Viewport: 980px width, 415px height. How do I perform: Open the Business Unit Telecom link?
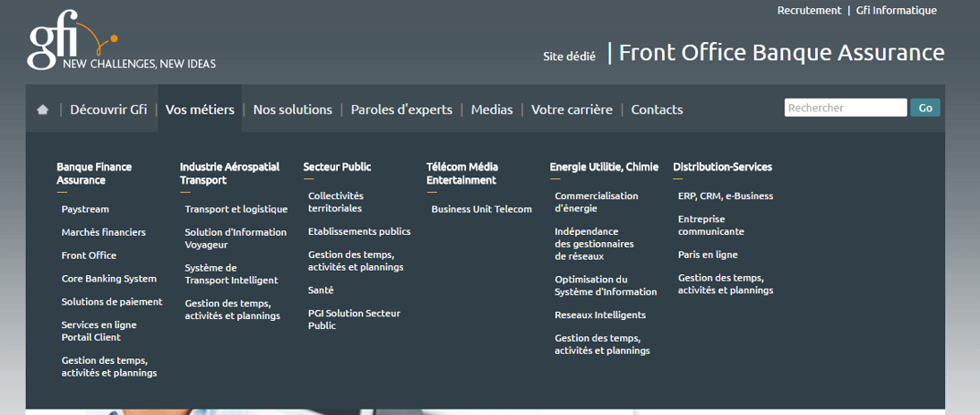(481, 210)
